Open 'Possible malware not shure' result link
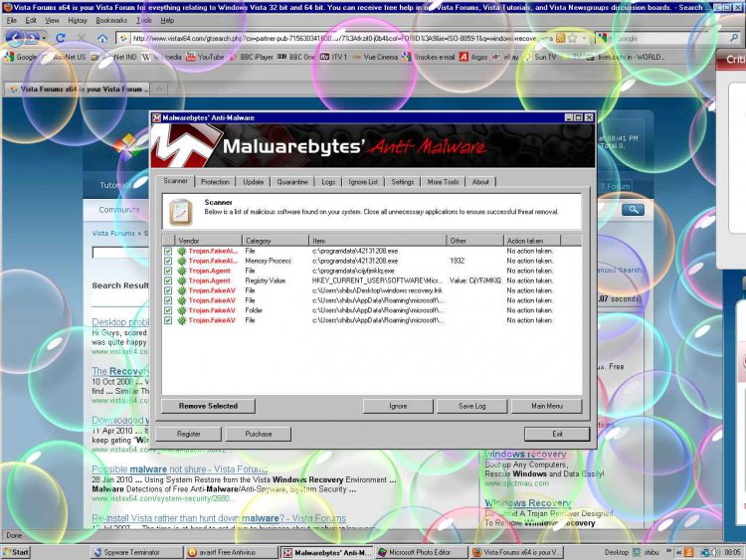This screenshot has width=746, height=560. tap(180, 469)
